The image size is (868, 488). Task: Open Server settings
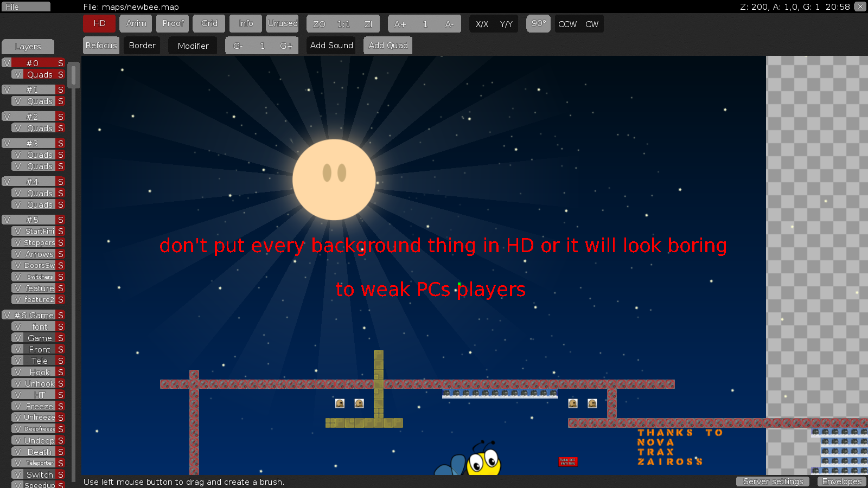(773, 481)
